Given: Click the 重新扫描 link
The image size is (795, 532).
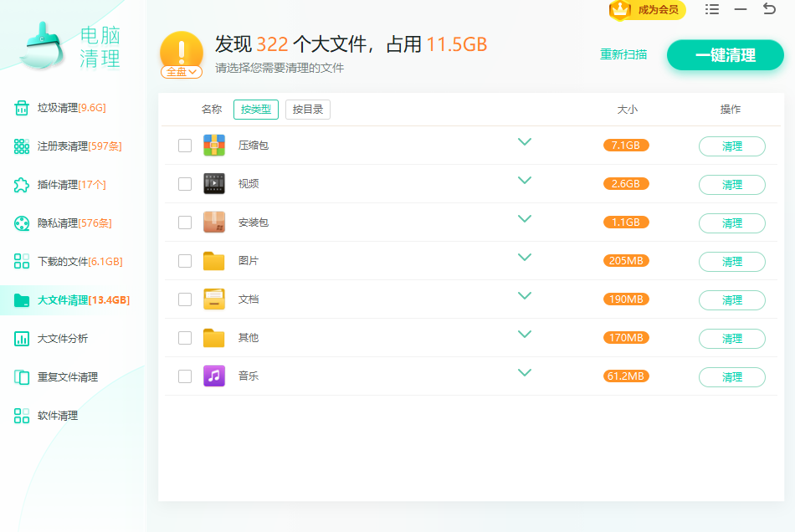Looking at the screenshot, I should [x=623, y=54].
